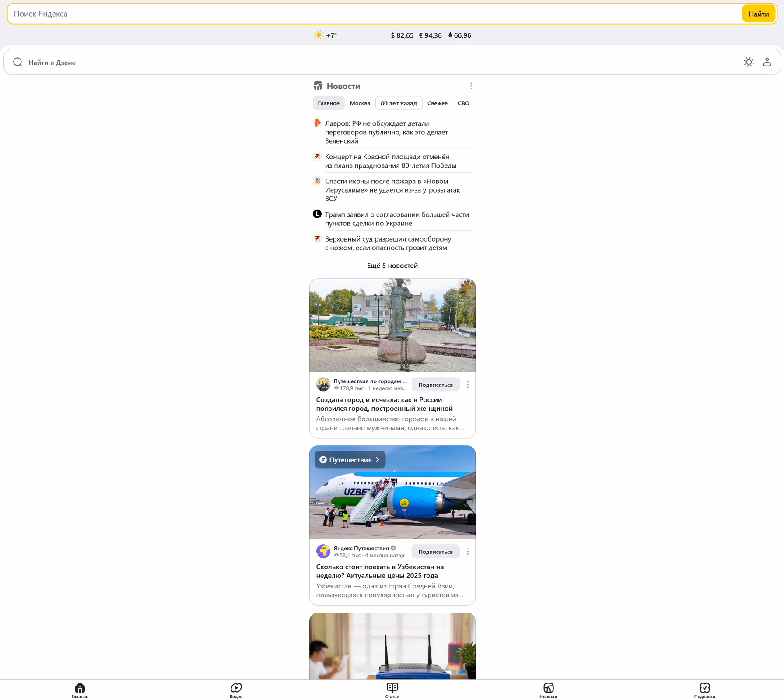784x700 pixels.
Task: Subscribe to Путешествия по городам channel
Action: point(435,385)
